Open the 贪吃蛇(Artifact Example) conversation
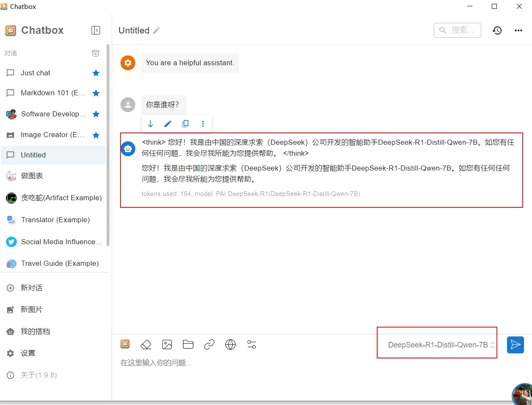532x405 pixels. click(x=53, y=198)
